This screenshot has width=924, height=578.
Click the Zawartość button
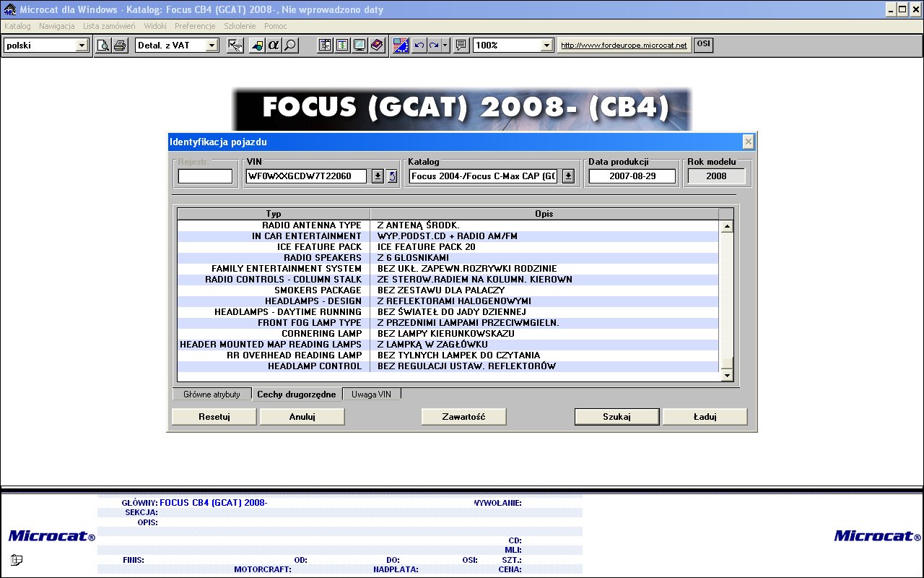(463, 417)
